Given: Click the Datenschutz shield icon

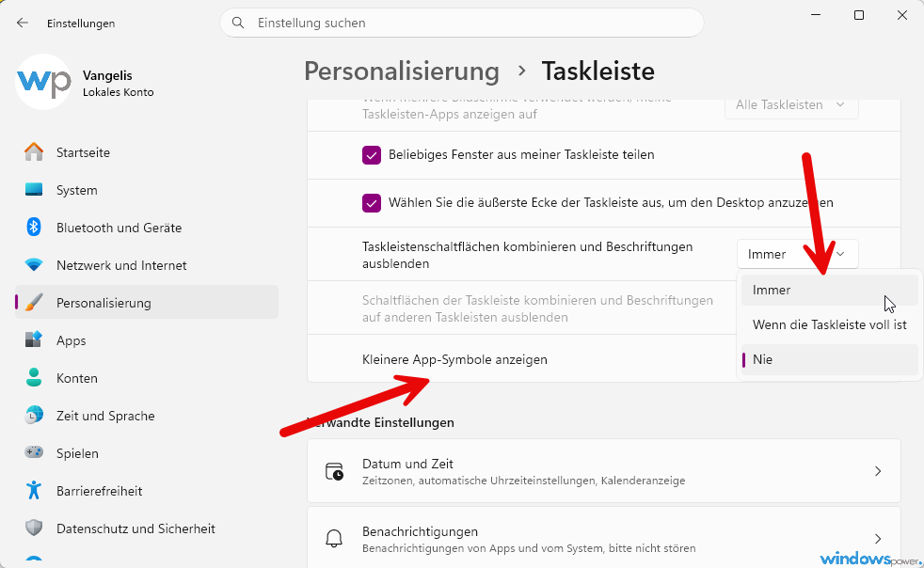Looking at the screenshot, I should coord(34,528).
